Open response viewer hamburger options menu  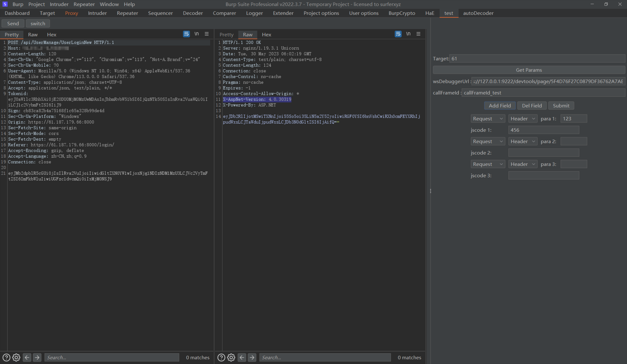[x=418, y=34]
